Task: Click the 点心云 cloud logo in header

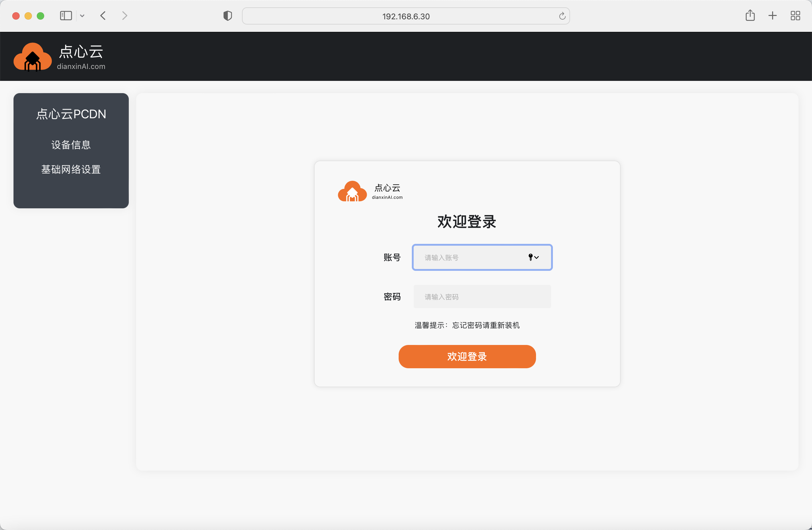Action: (x=33, y=57)
